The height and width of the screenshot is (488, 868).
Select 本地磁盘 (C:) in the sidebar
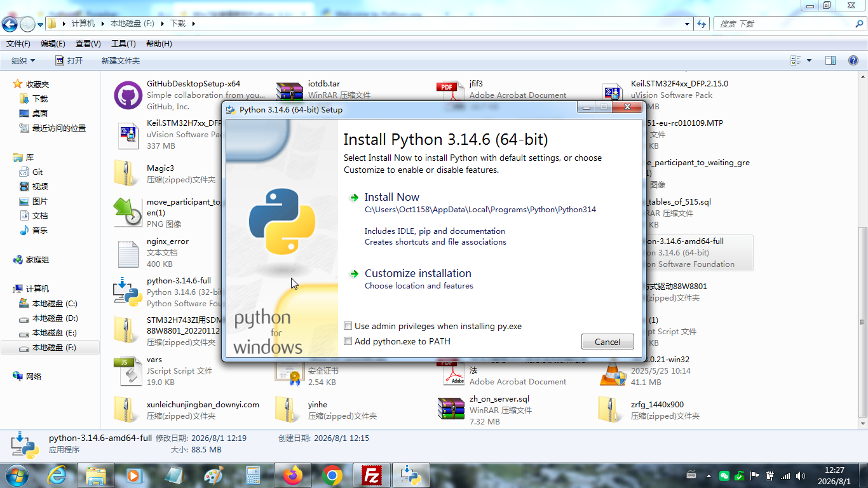(48, 304)
